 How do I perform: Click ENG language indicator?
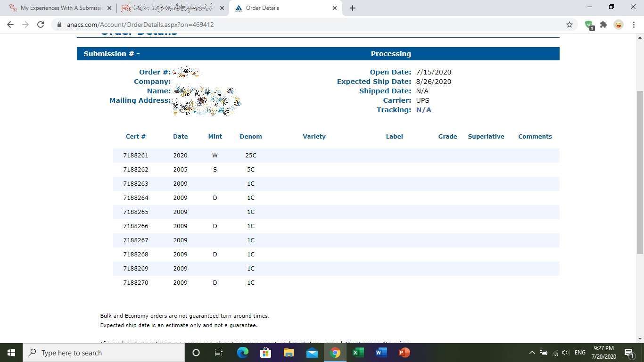[580, 353]
